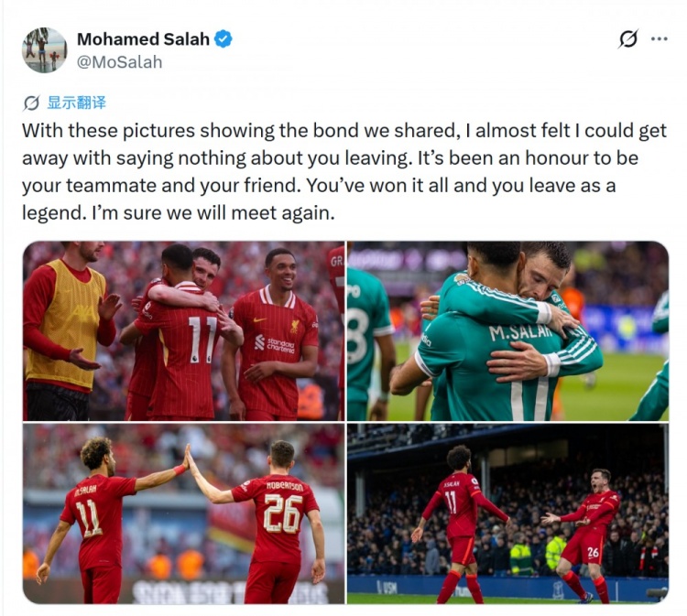Click the translate icon beside 显示翻译
The image size is (687, 616).
click(31, 103)
